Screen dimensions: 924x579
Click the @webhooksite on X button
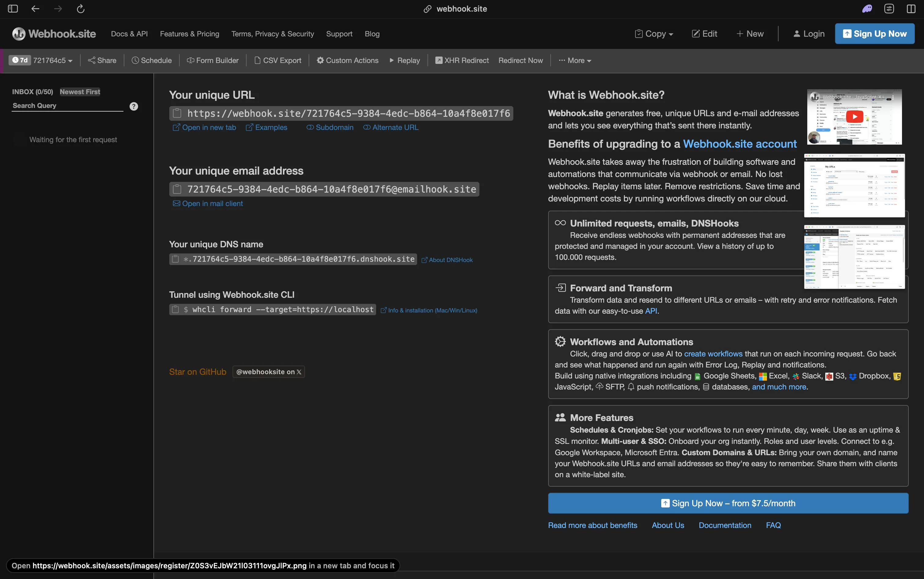coord(269,372)
